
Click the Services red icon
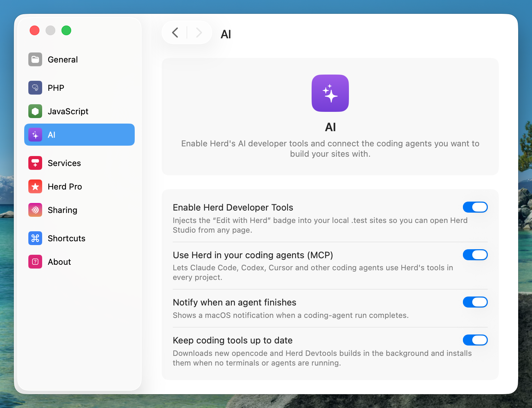point(35,163)
